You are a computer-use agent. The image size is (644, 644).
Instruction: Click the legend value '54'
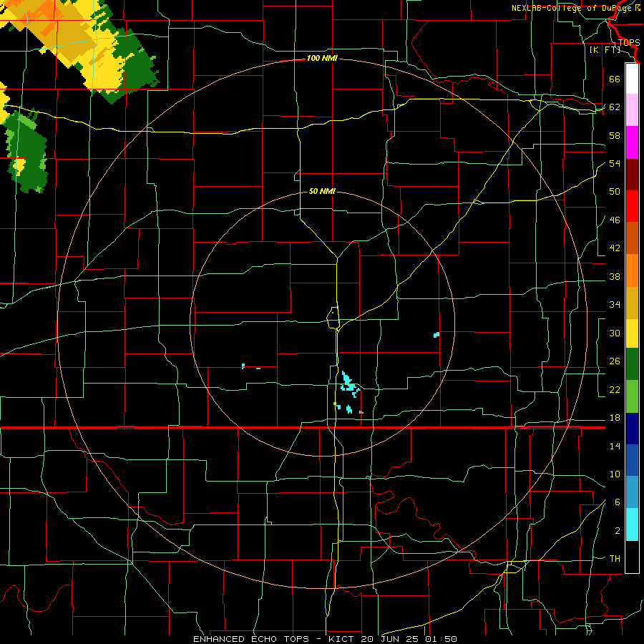click(x=615, y=163)
